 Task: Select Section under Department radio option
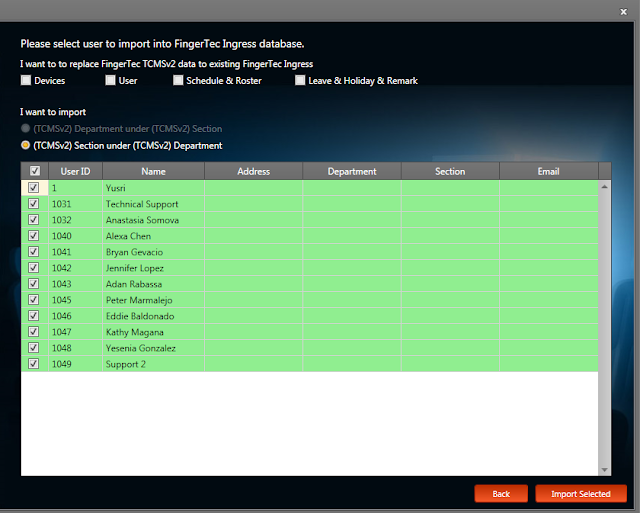tap(25, 145)
